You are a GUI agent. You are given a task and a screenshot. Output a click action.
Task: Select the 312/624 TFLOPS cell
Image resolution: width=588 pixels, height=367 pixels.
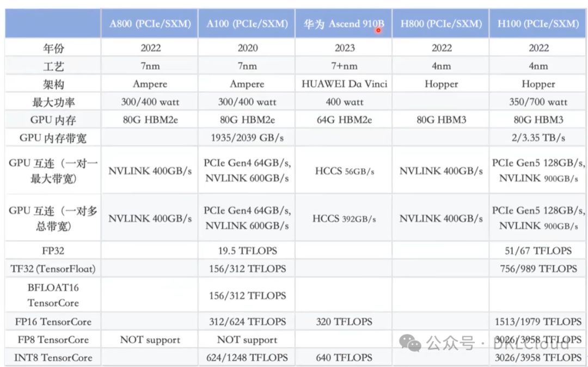(x=248, y=322)
